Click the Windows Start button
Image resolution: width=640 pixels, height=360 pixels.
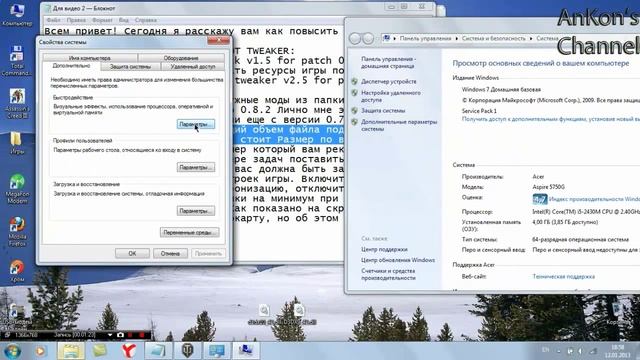pos(12,351)
